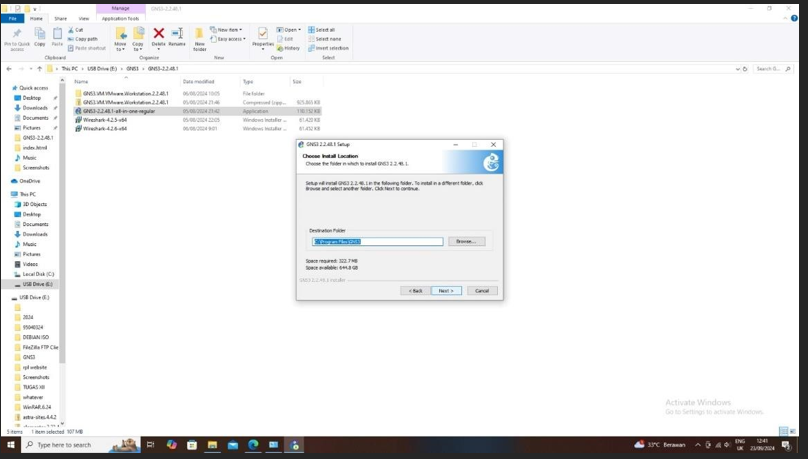Image resolution: width=808 pixels, height=459 pixels.
Task: Open the Mail app on taskbar
Action: [233, 445]
